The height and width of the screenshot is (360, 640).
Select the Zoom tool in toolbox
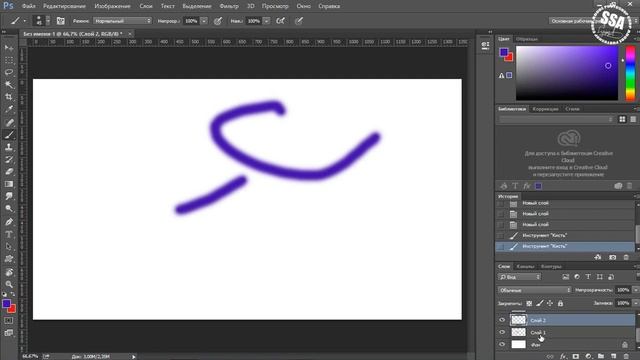click(x=9, y=284)
